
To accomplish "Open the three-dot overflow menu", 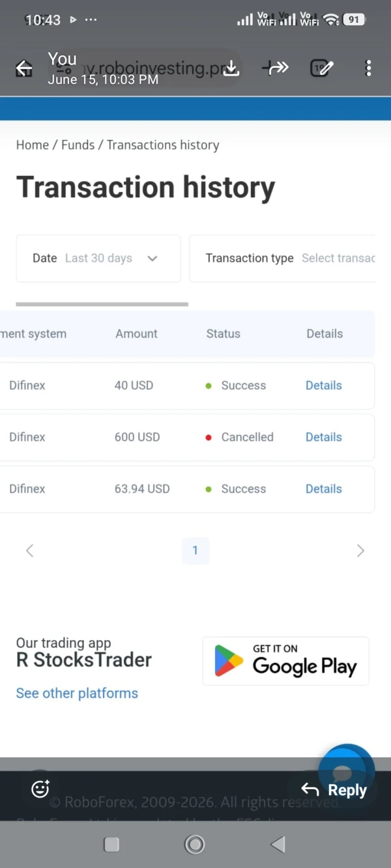I will (x=368, y=68).
